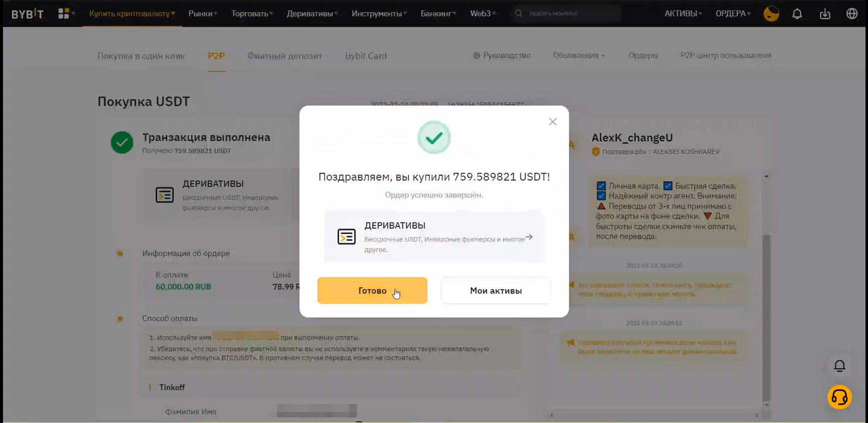Open the user profile avatar
Screen dimensions: 868x423
[771, 13]
